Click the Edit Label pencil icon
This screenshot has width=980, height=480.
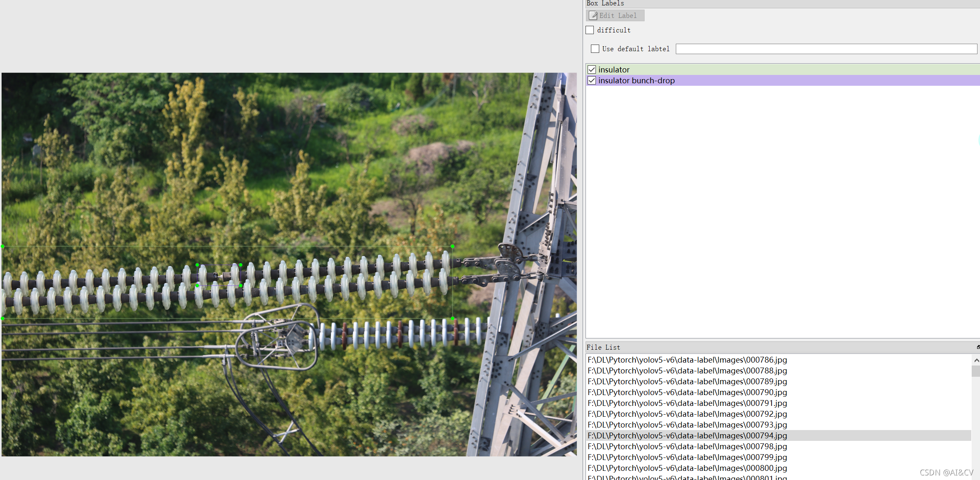click(x=593, y=15)
